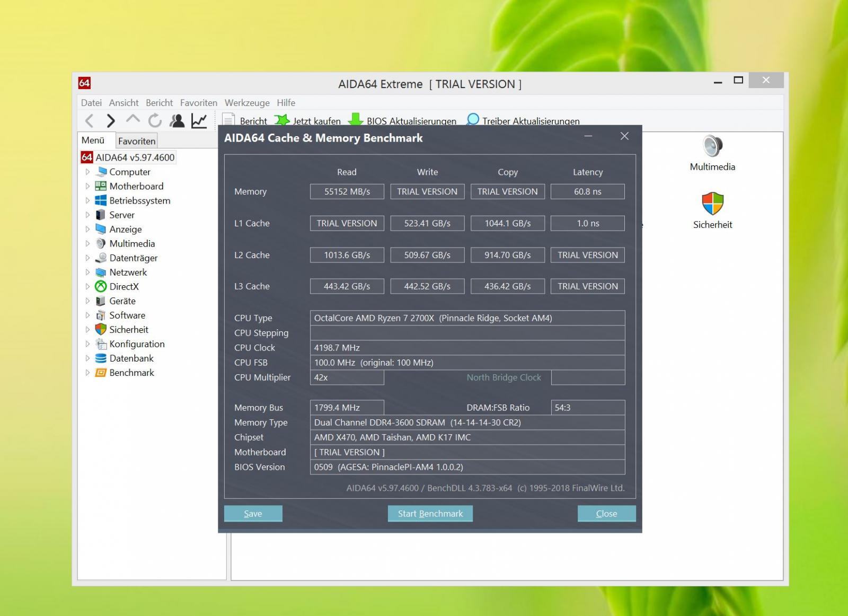Image resolution: width=848 pixels, height=616 pixels.
Task: Expand the Betriebssystem tree node
Action: pyautogui.click(x=87, y=200)
